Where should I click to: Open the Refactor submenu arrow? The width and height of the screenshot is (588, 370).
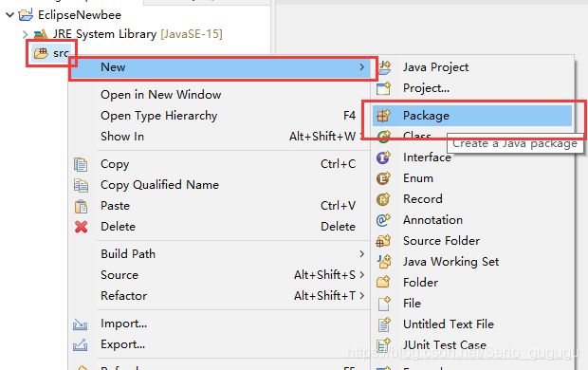point(361,296)
